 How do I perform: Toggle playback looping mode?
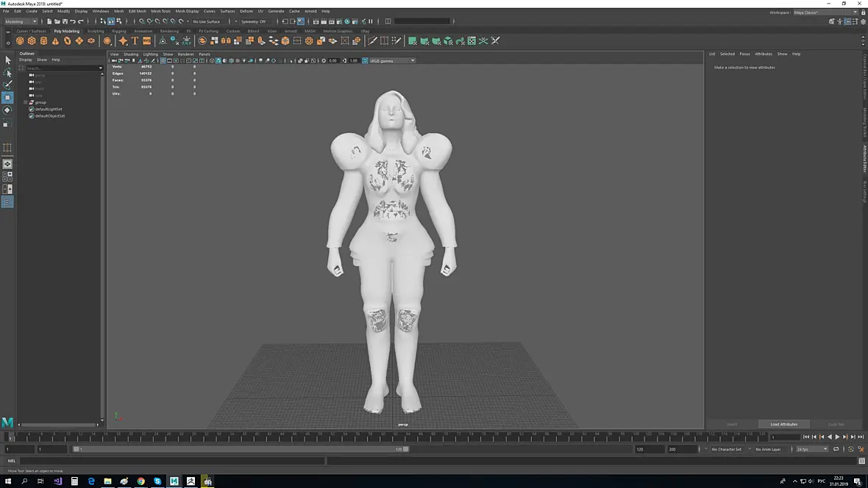coord(836,449)
